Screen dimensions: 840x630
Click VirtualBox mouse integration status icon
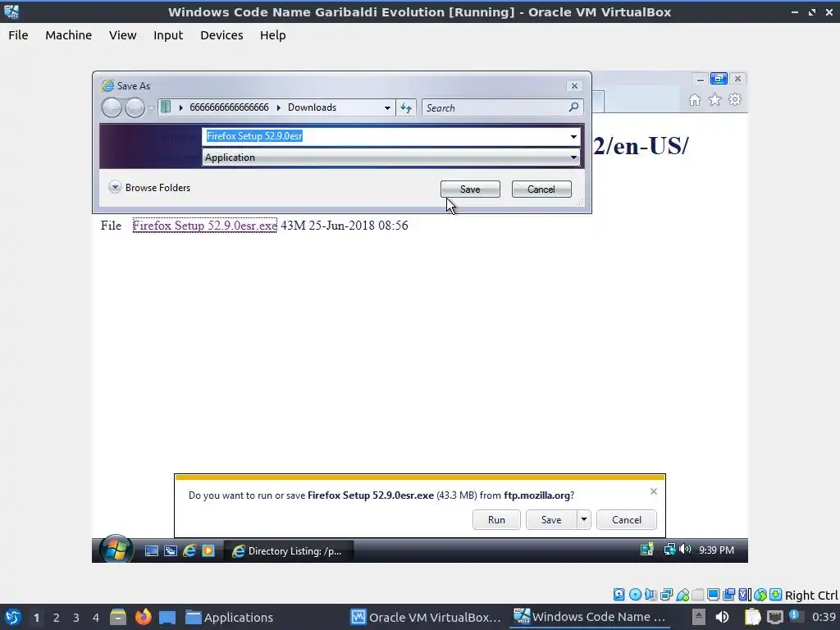coord(760,595)
